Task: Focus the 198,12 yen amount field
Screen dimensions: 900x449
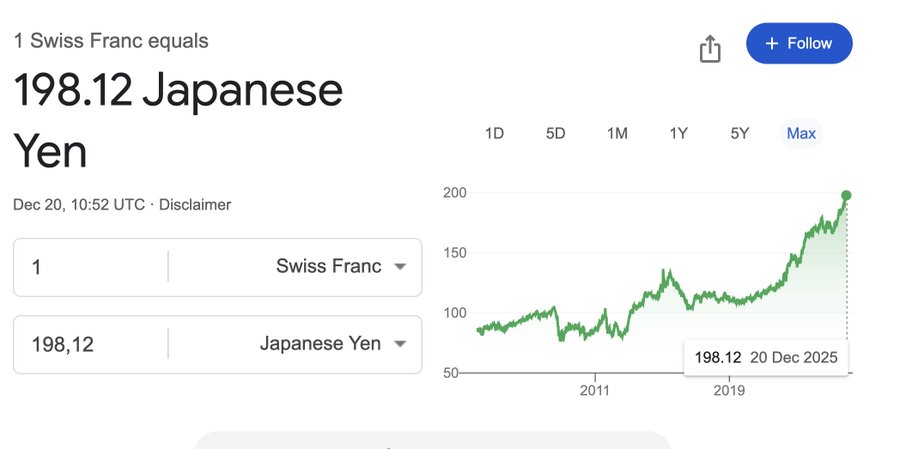Action: click(90, 344)
